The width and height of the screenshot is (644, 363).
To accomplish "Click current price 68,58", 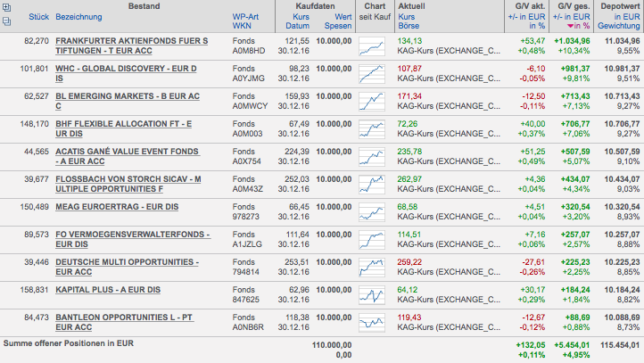I will (408, 207).
